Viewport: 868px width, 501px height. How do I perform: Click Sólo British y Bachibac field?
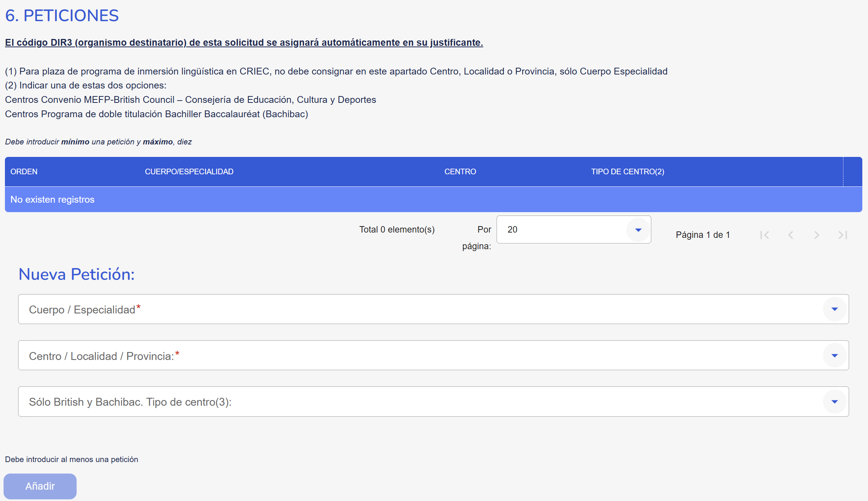416,402
